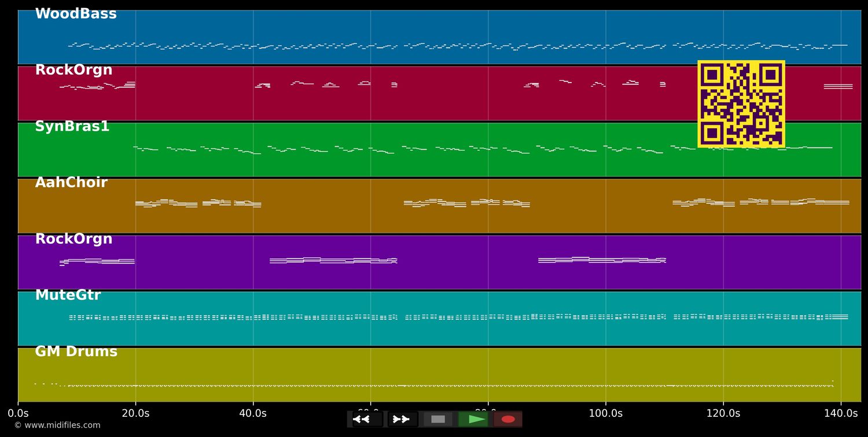Select the AahChoir track label

(71, 183)
